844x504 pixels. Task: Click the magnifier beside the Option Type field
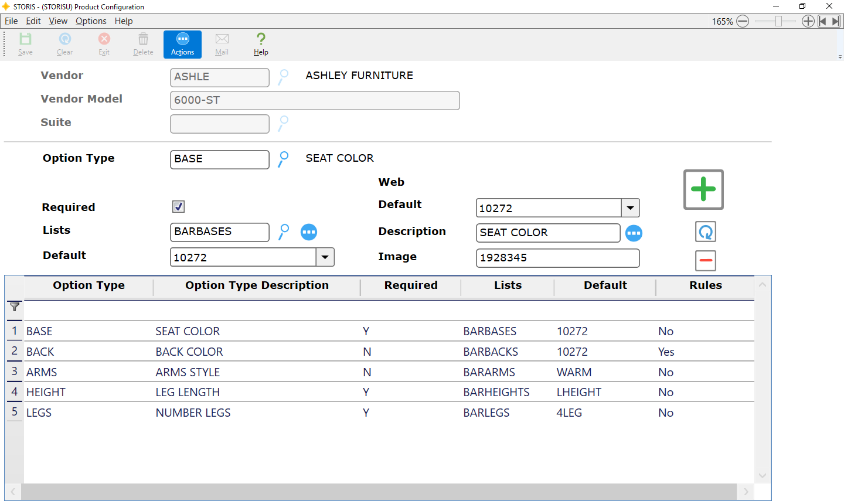[284, 159]
